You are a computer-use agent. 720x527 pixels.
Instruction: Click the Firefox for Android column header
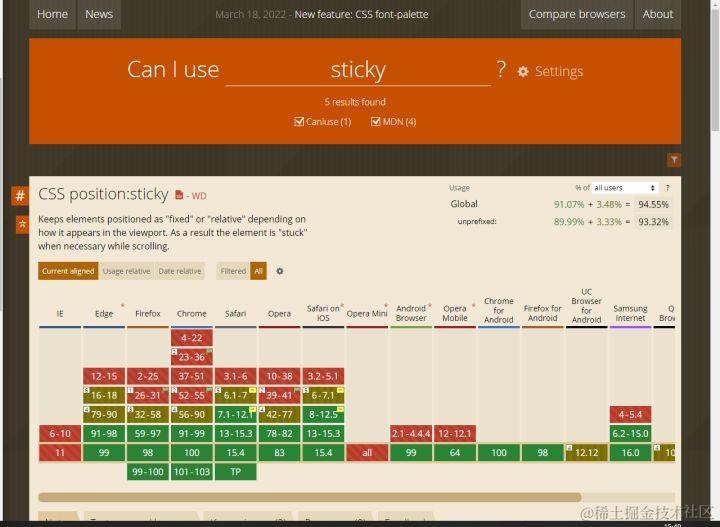pyautogui.click(x=542, y=313)
